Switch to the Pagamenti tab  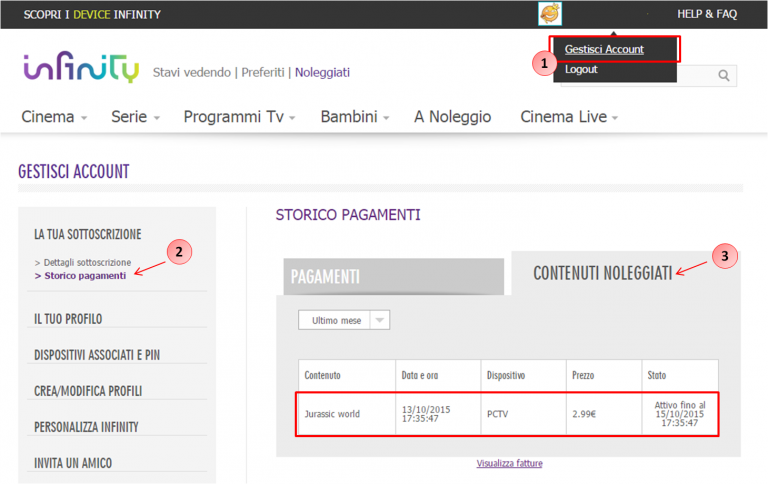click(394, 277)
